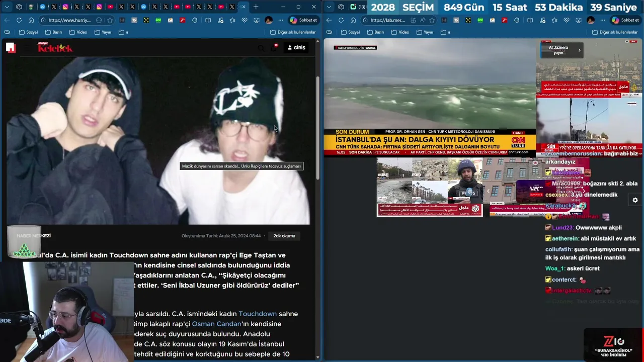Switch to the first Instagram tab
Viewport: 644px width, 362px height.
(x=65, y=7)
